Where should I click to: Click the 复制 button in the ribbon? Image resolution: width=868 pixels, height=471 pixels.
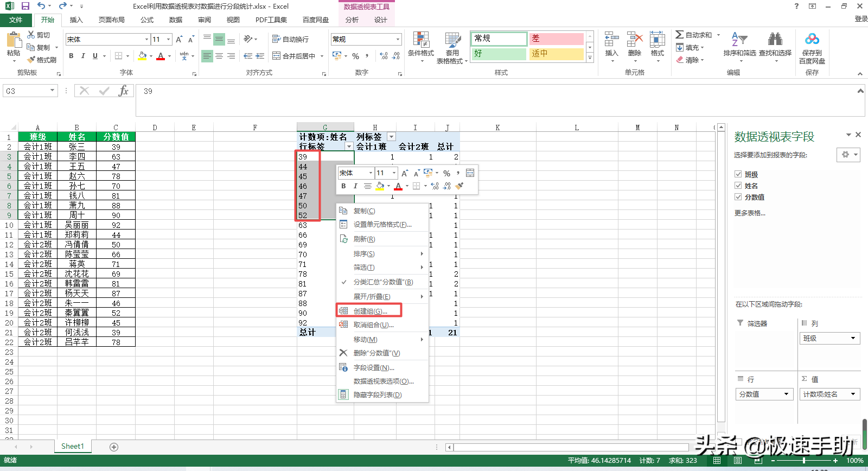[39, 47]
